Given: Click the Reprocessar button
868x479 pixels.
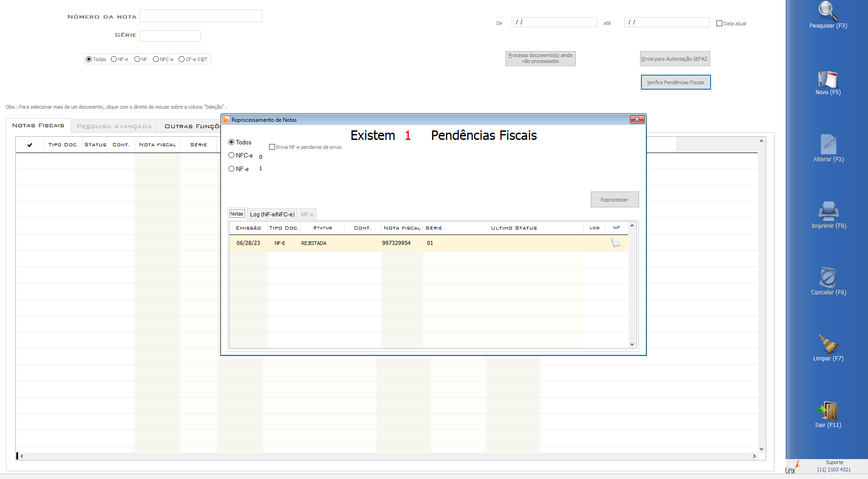Looking at the screenshot, I should coord(614,200).
